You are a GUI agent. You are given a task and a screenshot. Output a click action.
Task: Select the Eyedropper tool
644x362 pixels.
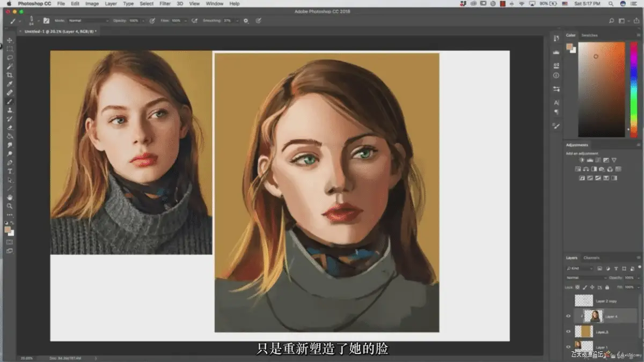tap(10, 84)
